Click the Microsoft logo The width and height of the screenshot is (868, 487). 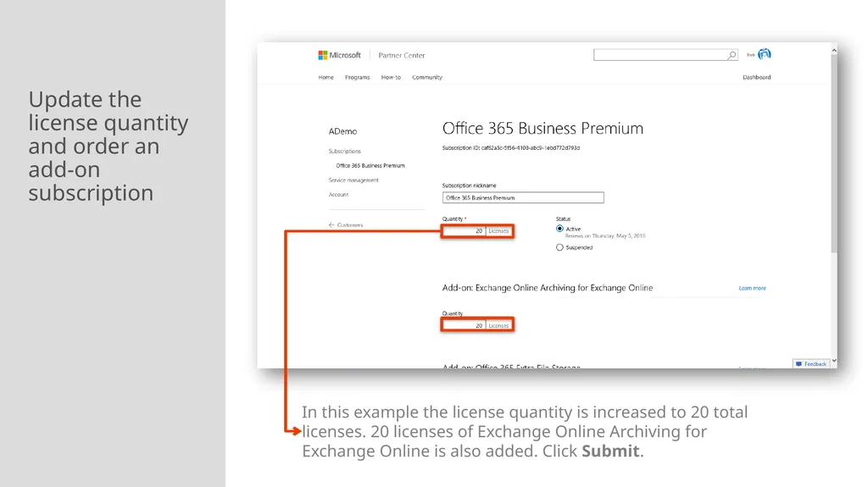click(x=339, y=55)
